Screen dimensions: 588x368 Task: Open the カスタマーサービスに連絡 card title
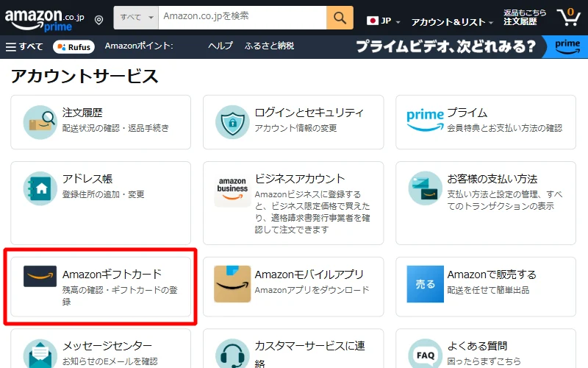coord(309,354)
